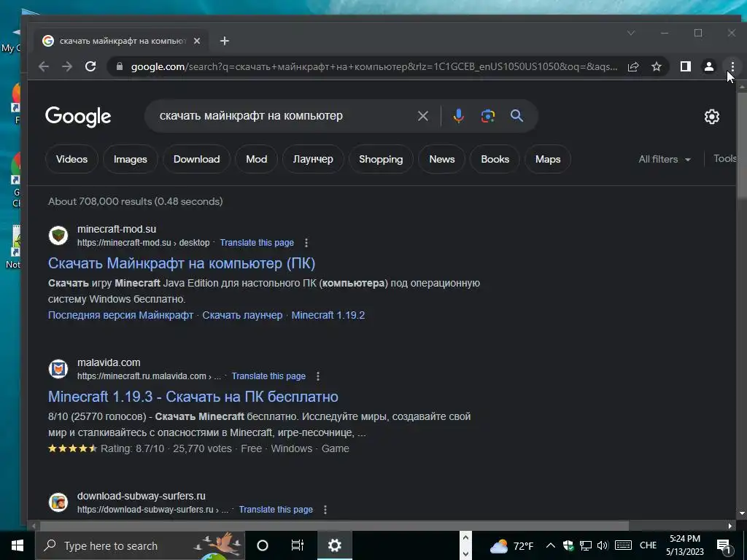Open the volume control in the tray
The image size is (747, 560).
[603, 545]
